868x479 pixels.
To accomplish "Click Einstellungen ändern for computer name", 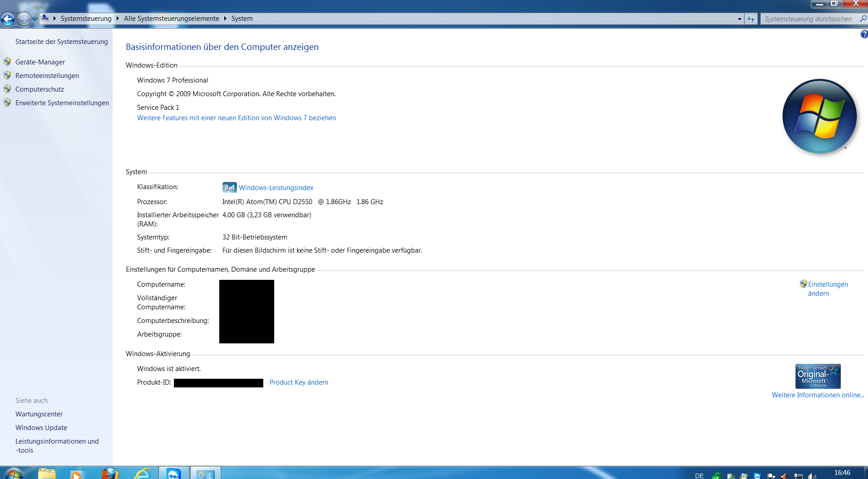I will point(827,288).
